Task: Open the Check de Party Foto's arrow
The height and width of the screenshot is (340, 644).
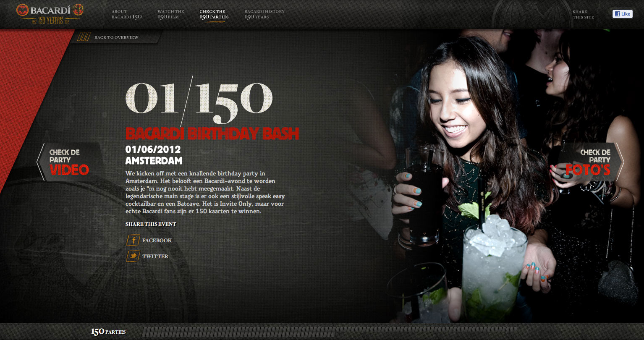Action: click(591, 162)
